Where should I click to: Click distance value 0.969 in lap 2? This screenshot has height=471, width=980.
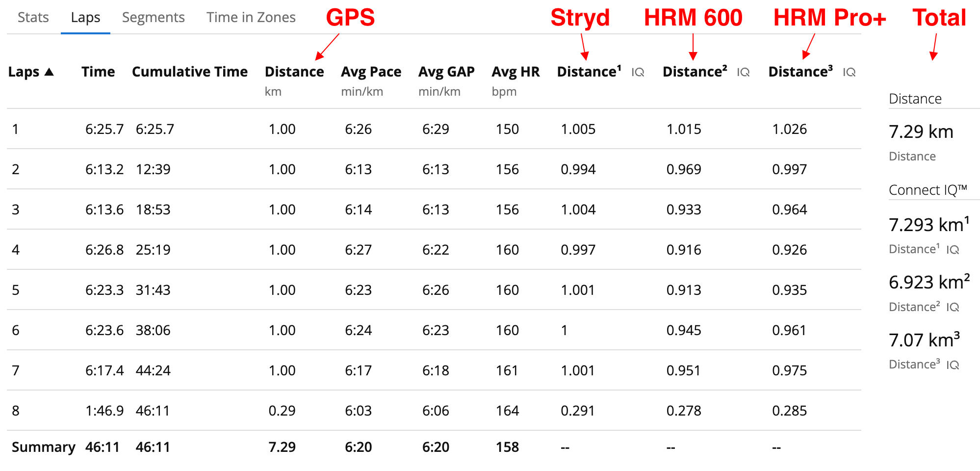pos(684,169)
